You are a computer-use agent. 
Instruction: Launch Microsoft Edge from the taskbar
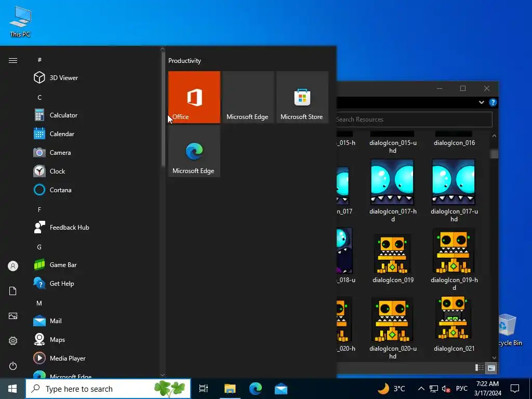(256, 389)
